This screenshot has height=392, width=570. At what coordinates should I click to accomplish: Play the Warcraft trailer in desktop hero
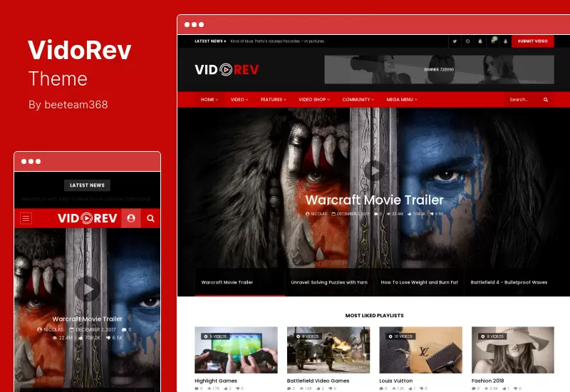tap(375, 170)
